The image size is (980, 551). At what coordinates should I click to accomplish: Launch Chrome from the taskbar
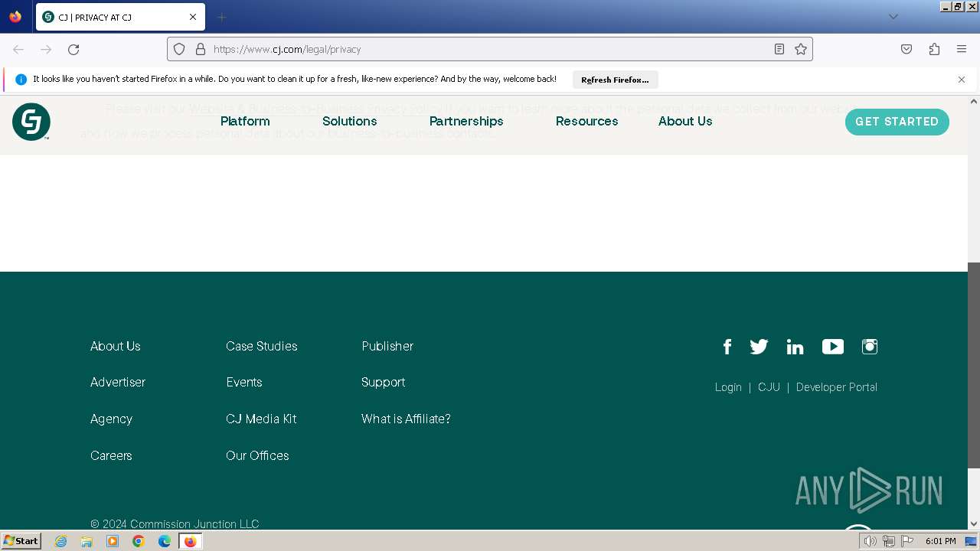139,541
